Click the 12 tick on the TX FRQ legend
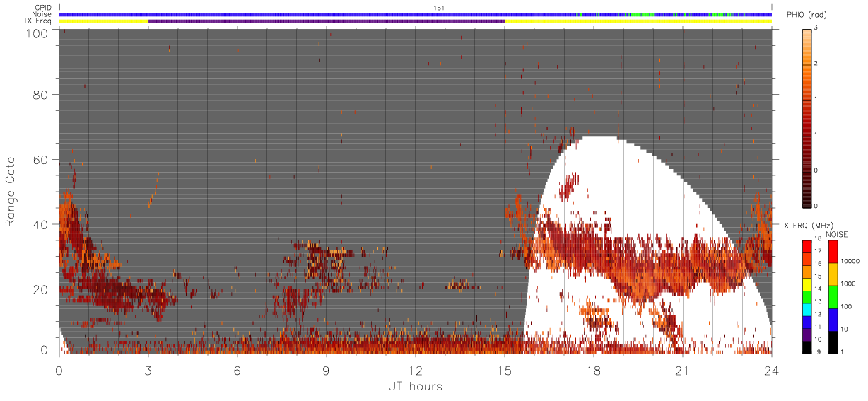 click(818, 314)
